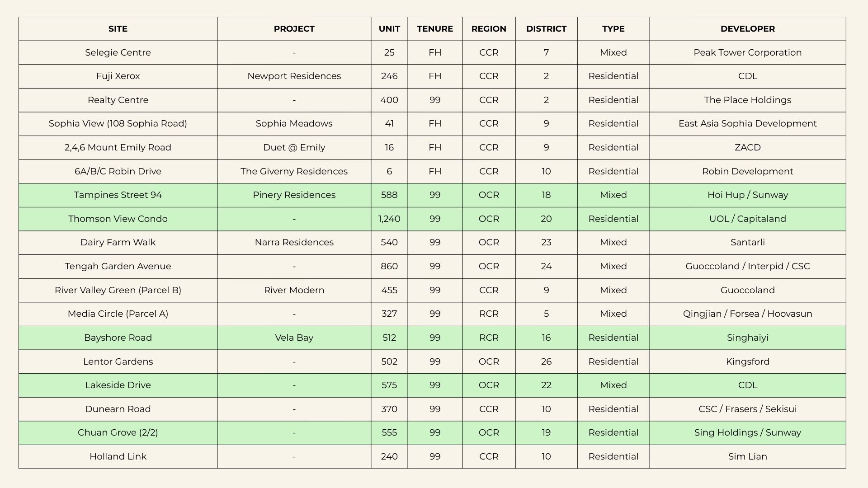Click the Sim Lian developer cell
The image size is (868, 488).
[747, 456]
